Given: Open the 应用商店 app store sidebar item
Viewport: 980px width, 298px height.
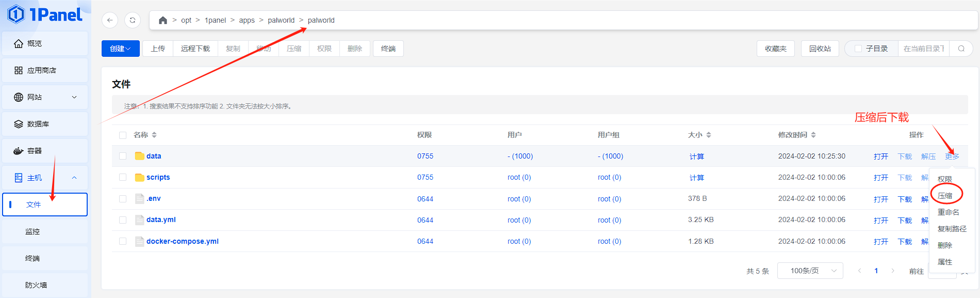Looking at the screenshot, I should coord(45,70).
